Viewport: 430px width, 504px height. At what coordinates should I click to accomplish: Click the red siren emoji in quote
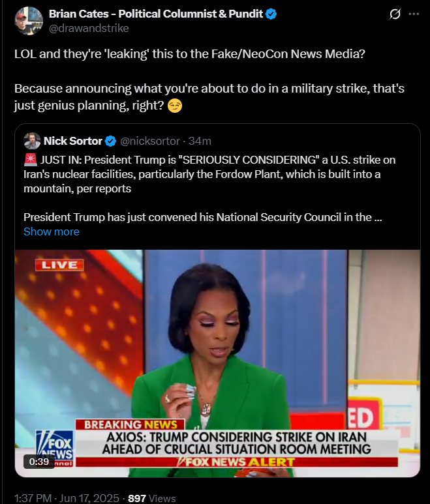coord(31,160)
